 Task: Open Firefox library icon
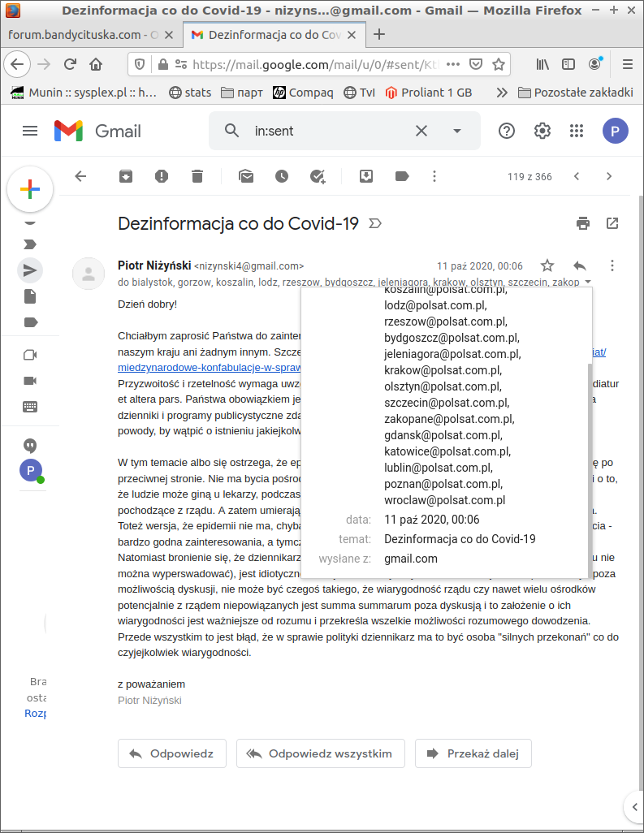click(542, 64)
